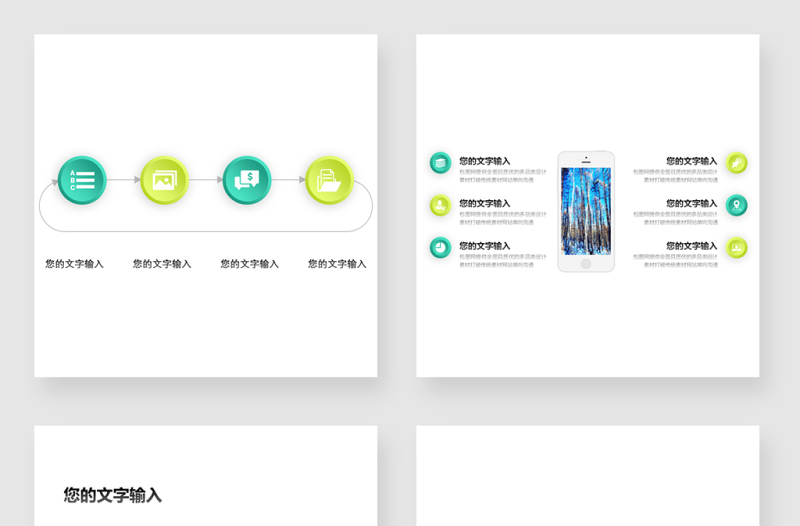Click the 您的文字输入 caption under the picture gallery icon
800x526 pixels.
tap(162, 264)
